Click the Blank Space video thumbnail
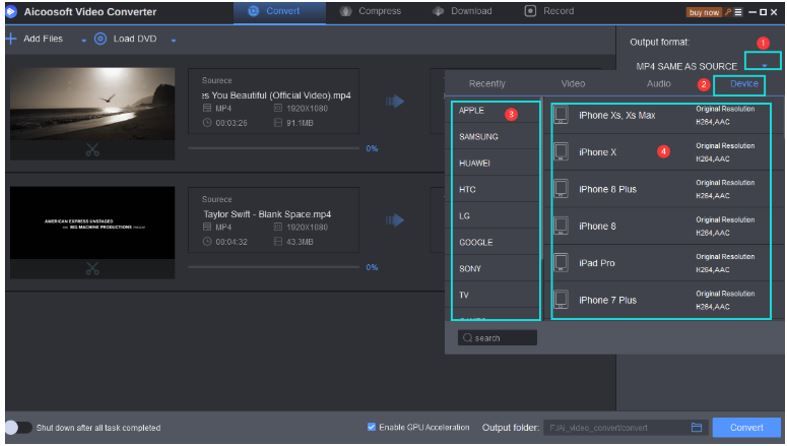This screenshot has height=446, width=787. click(x=92, y=223)
